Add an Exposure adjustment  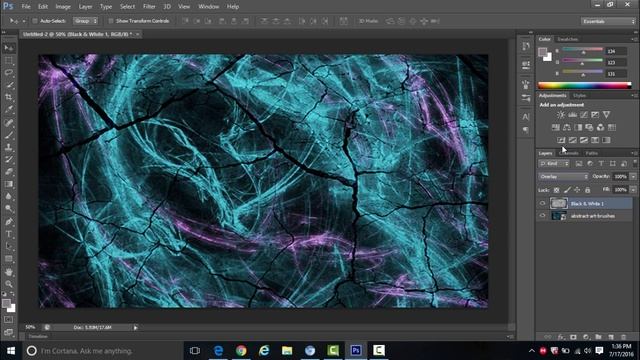pyautogui.click(x=595, y=115)
